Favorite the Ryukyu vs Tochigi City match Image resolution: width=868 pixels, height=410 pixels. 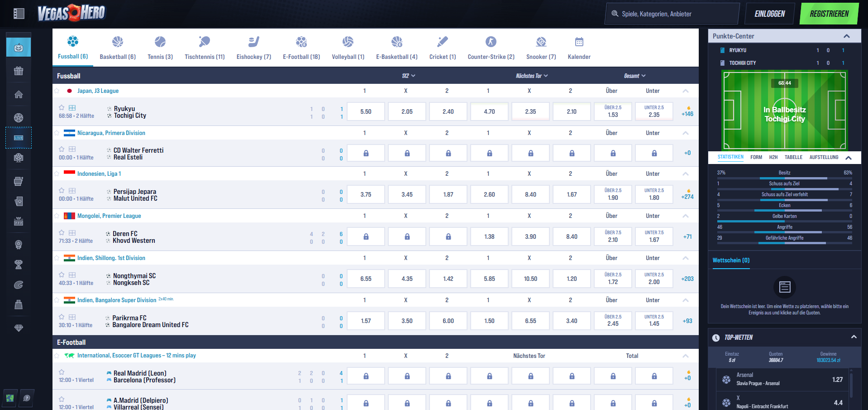click(62, 108)
